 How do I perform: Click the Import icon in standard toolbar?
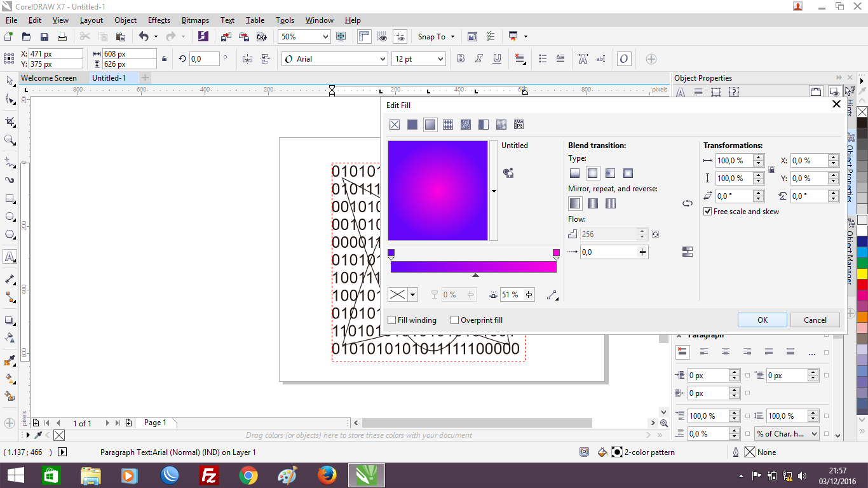tap(226, 37)
